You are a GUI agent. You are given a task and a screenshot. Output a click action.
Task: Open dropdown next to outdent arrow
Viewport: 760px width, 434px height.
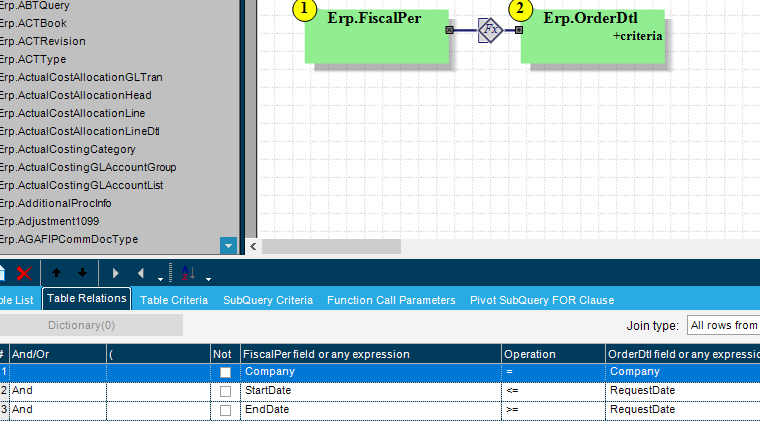[x=160, y=279]
